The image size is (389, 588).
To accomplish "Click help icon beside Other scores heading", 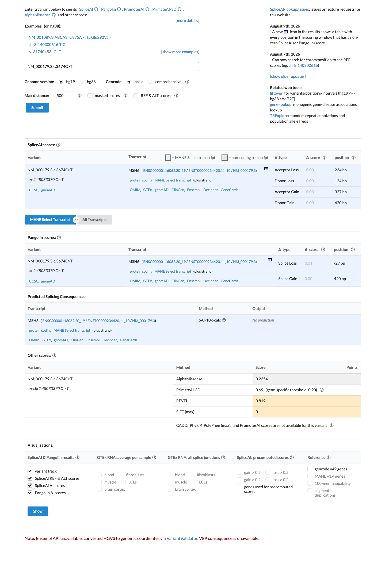I will pos(54,355).
